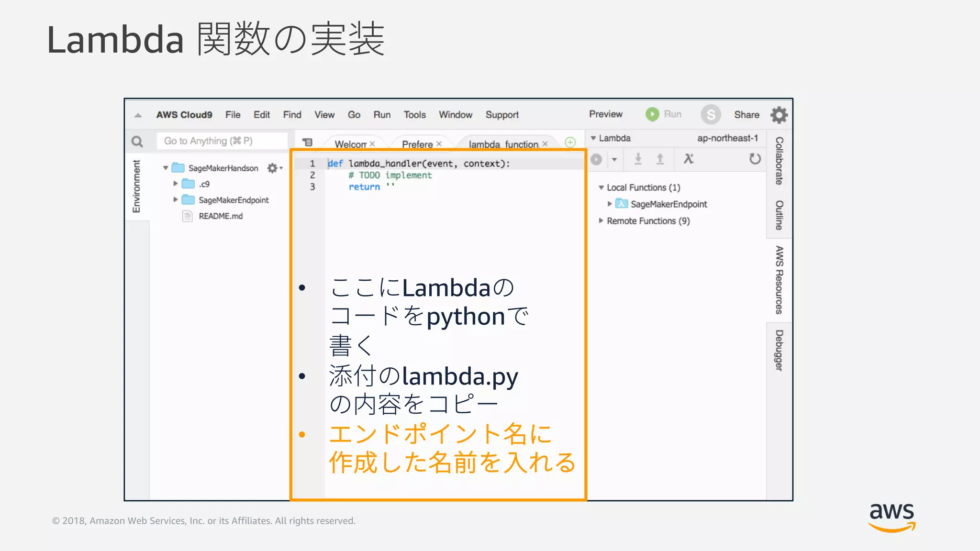This screenshot has width=980, height=551.
Task: Open the Collaborate side panel
Action: tap(780, 161)
